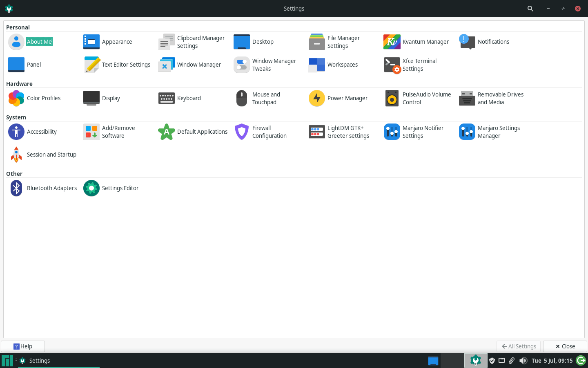Open the Window Manager icon

[x=167, y=65]
